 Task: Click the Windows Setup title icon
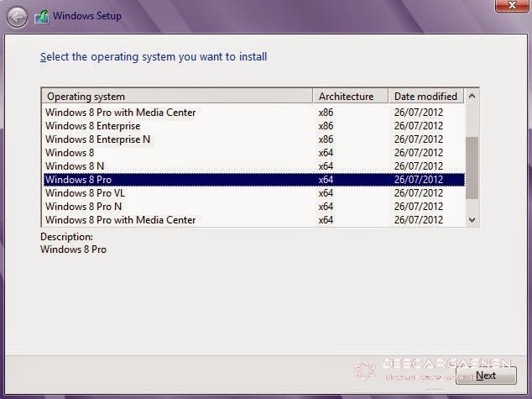[x=42, y=17]
